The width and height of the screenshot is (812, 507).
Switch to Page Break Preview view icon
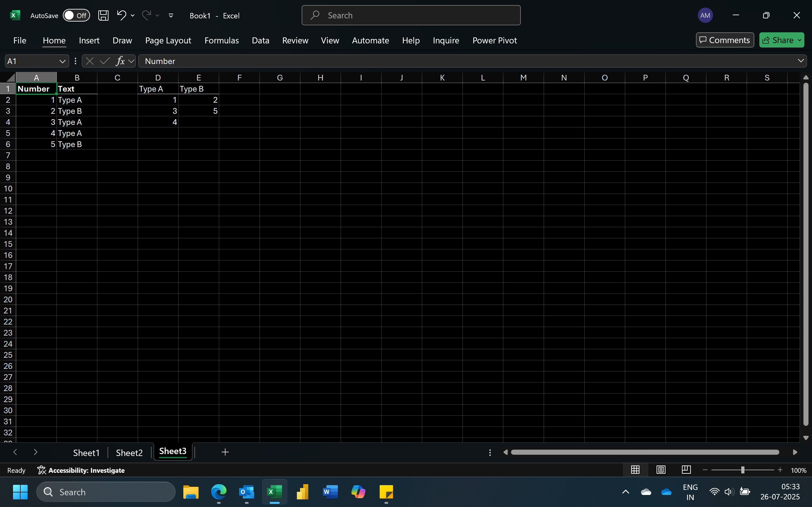click(686, 470)
